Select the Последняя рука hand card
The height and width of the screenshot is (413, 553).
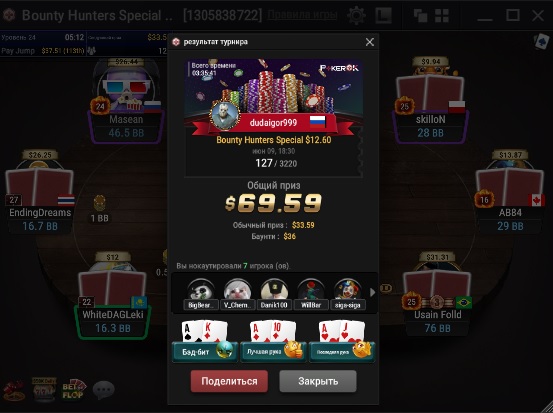(x=342, y=341)
